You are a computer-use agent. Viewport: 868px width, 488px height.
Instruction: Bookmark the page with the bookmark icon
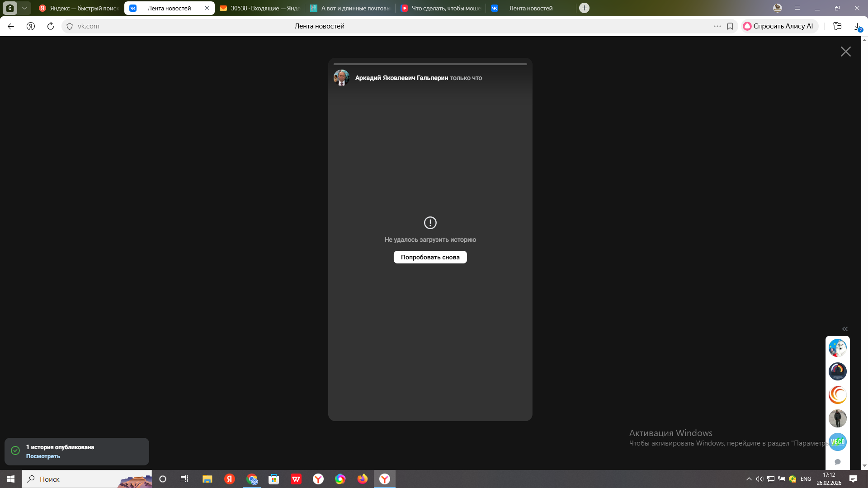[x=730, y=26]
